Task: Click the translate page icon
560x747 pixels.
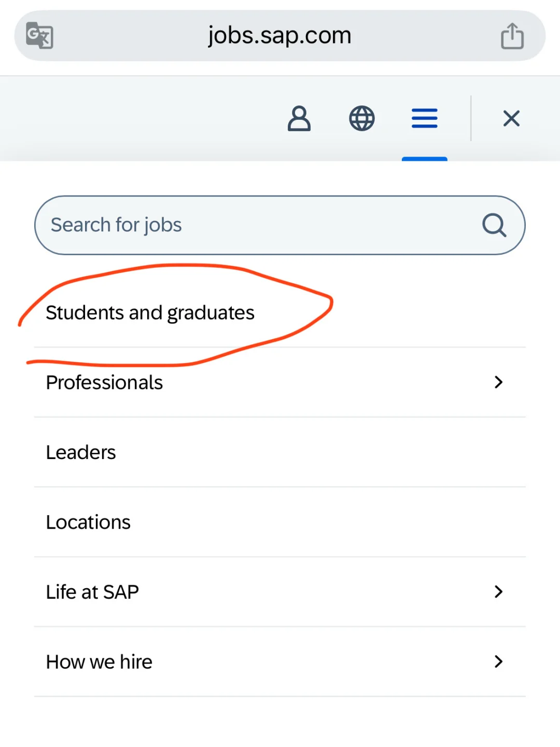Action: click(40, 36)
